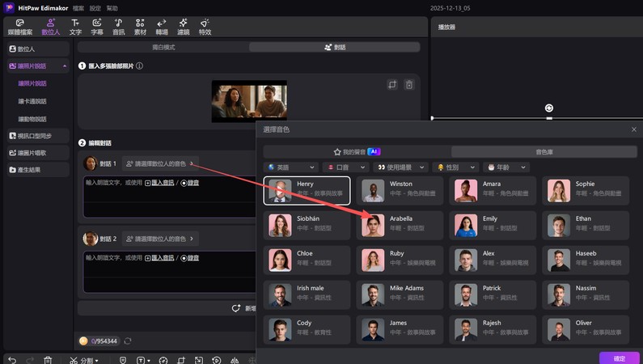Choose the Arabella voice card
This screenshot has height=364, width=643.
click(401, 224)
